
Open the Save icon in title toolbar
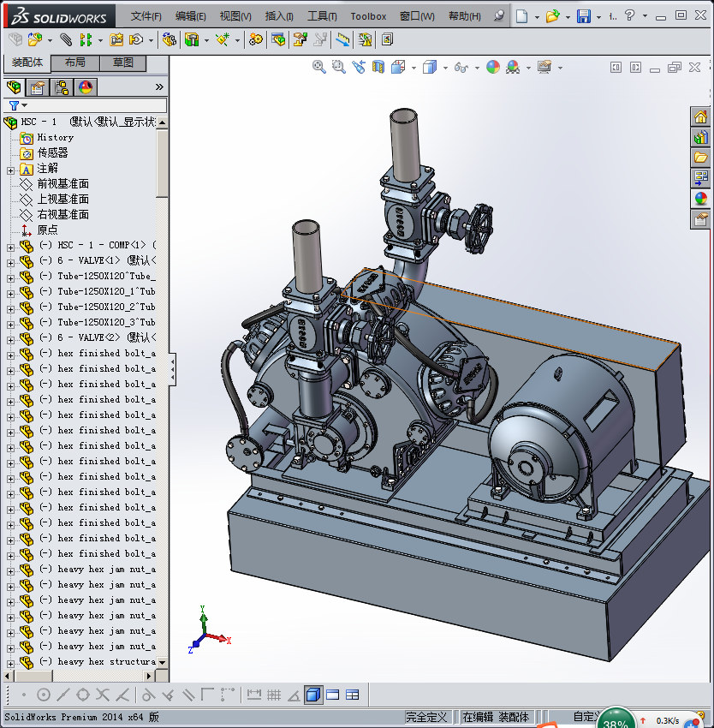pyautogui.click(x=583, y=16)
